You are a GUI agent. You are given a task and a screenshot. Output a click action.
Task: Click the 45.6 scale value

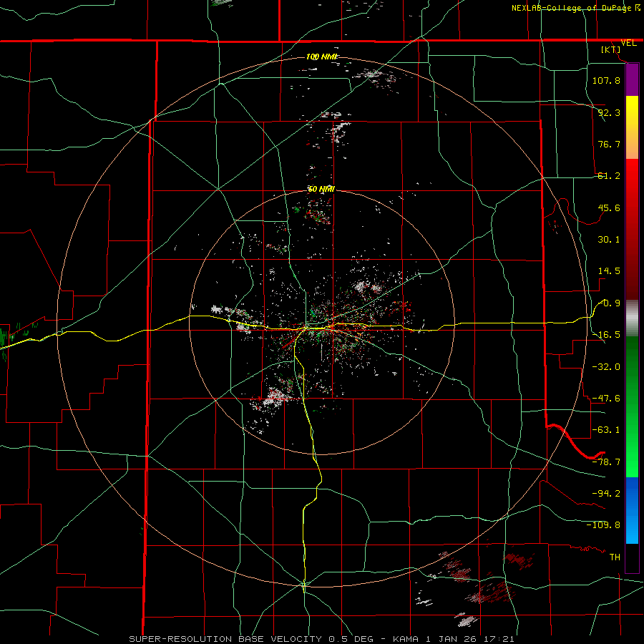click(609, 208)
